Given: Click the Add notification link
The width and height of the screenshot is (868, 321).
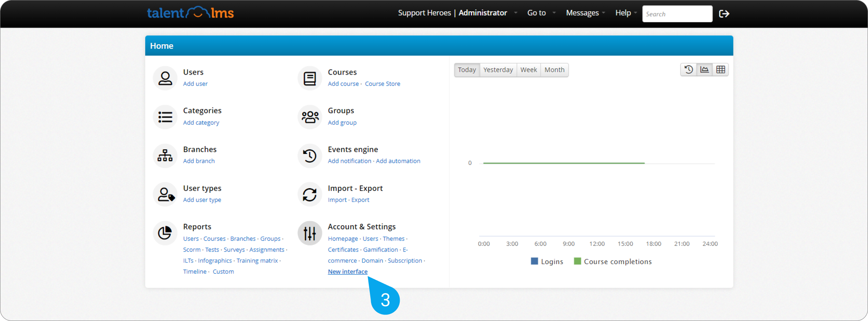Looking at the screenshot, I should coord(350,161).
